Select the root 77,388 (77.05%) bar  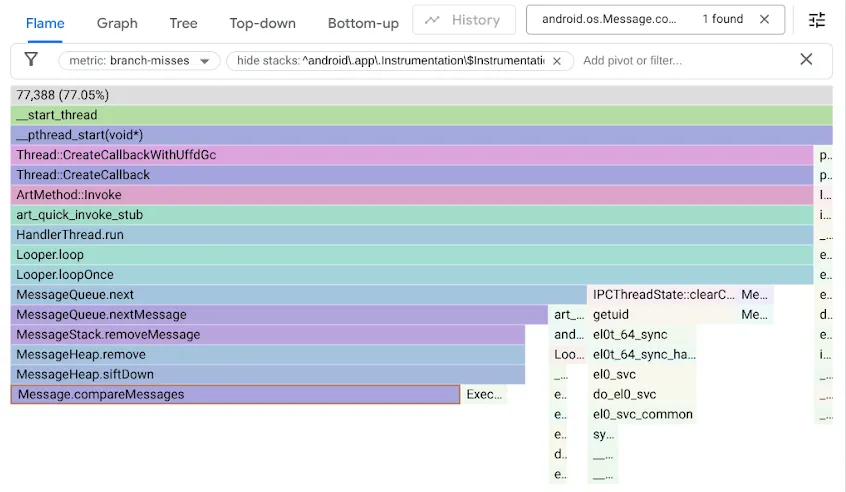point(420,95)
